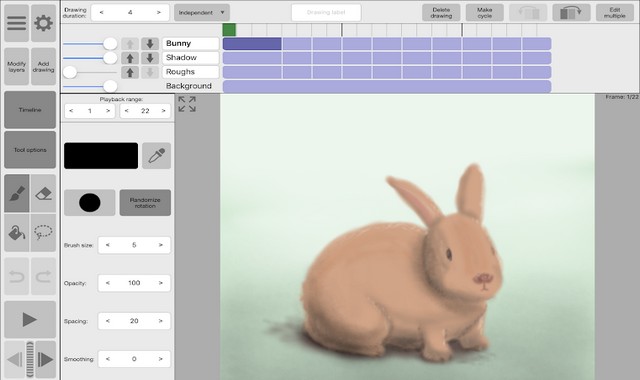This screenshot has width=640, height=380.
Task: Click the frame scrub wheel
Action: point(30,360)
